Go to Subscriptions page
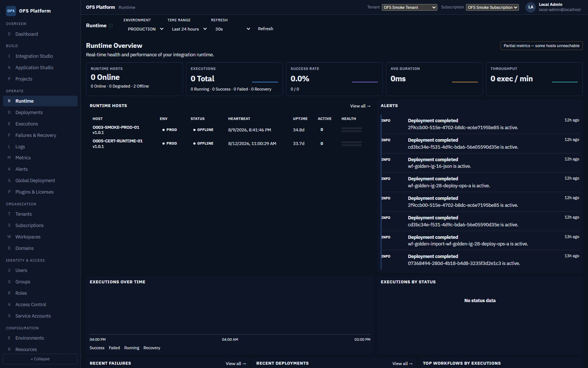The image size is (588, 368). pyautogui.click(x=40, y=226)
